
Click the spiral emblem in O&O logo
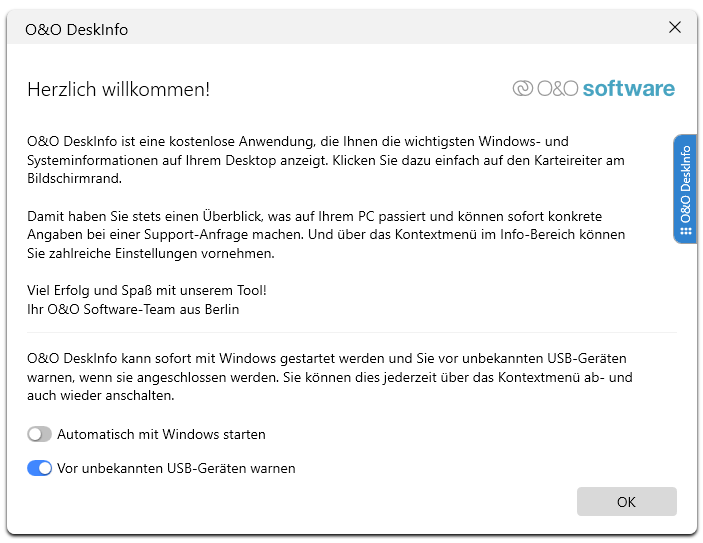click(523, 88)
